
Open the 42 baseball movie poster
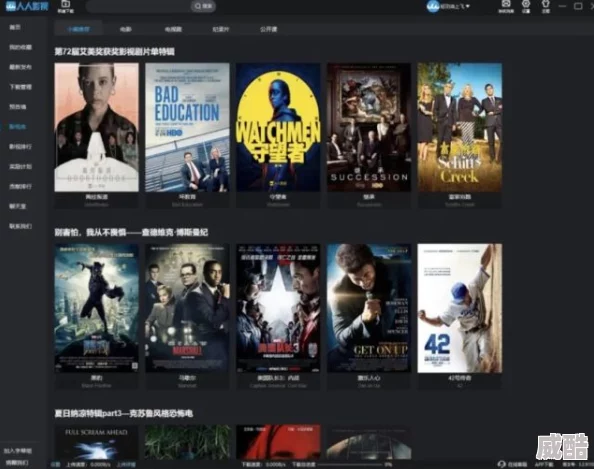[x=460, y=308]
